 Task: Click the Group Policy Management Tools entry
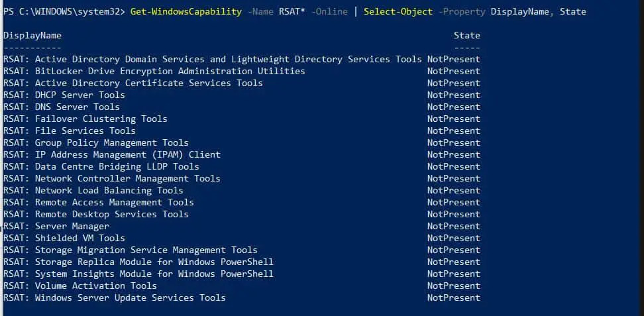tap(95, 142)
